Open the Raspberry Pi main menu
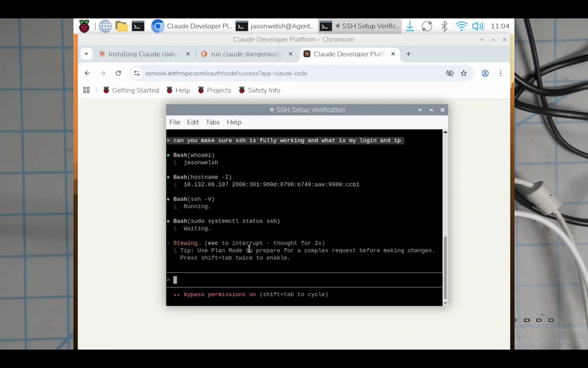 coord(84,26)
